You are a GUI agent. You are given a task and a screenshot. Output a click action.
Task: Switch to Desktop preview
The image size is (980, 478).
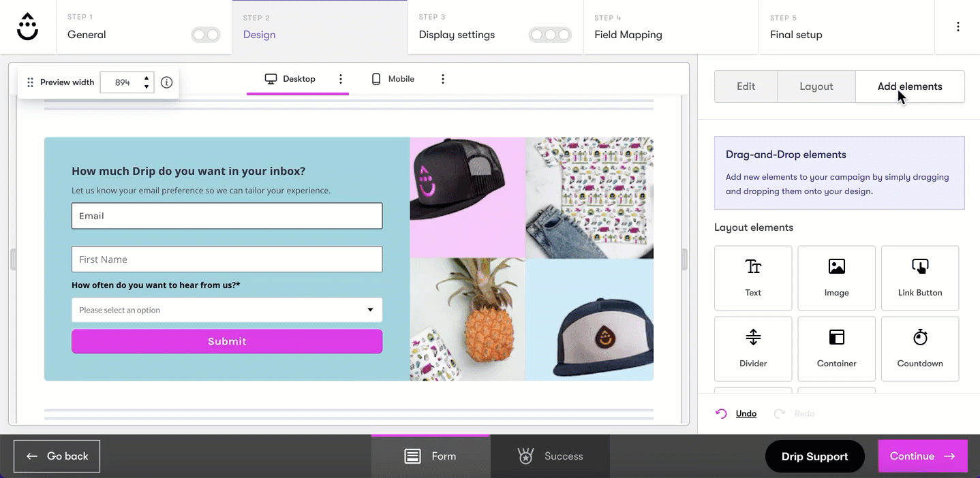[x=290, y=79]
